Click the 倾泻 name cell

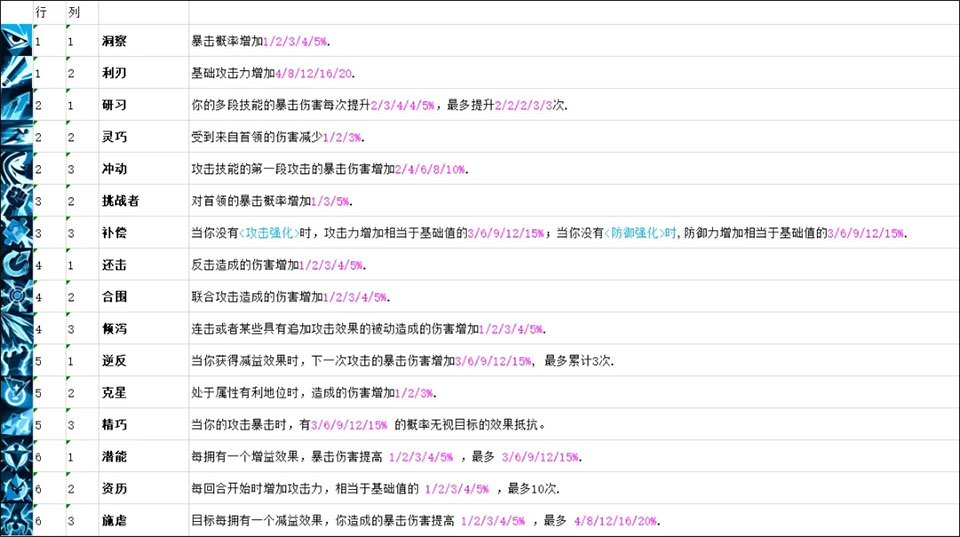point(143,328)
